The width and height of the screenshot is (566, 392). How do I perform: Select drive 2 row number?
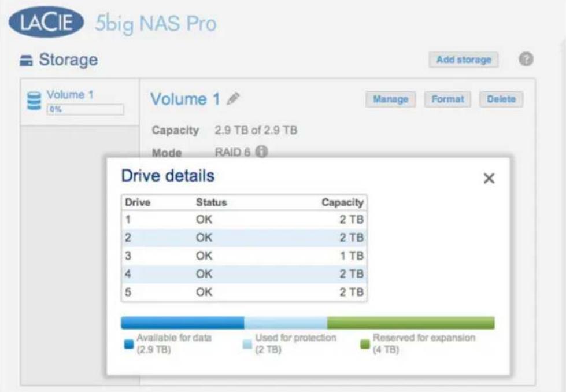tap(128, 238)
